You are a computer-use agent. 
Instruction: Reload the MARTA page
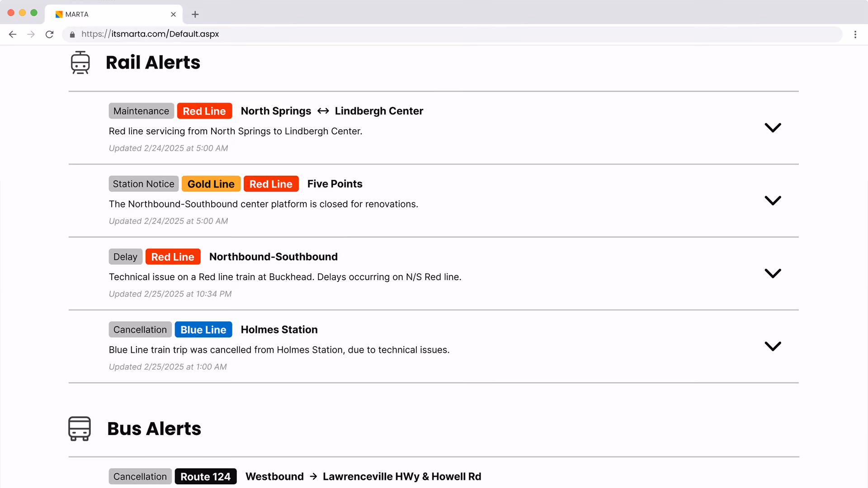click(x=50, y=34)
